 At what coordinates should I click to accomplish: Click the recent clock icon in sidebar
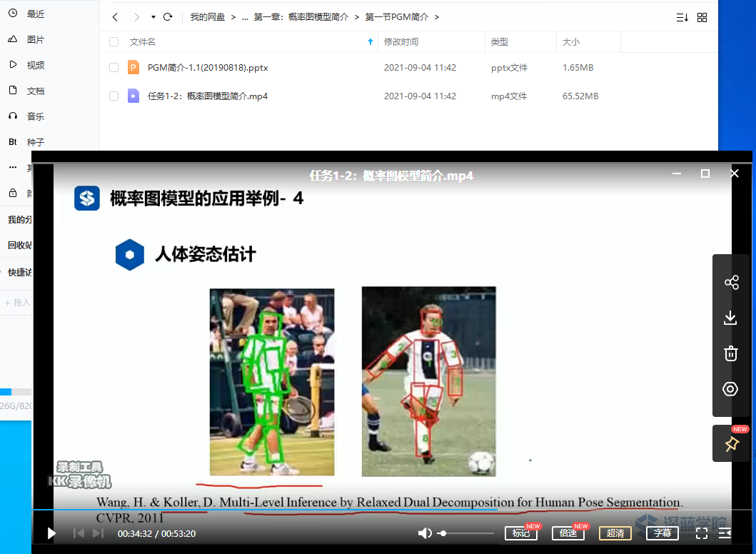tap(13, 14)
